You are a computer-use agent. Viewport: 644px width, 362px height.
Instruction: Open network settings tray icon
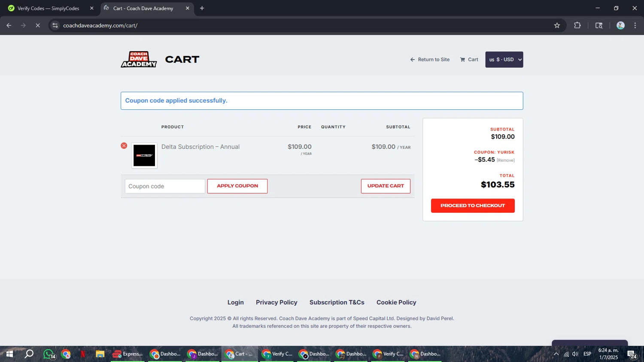click(566, 354)
